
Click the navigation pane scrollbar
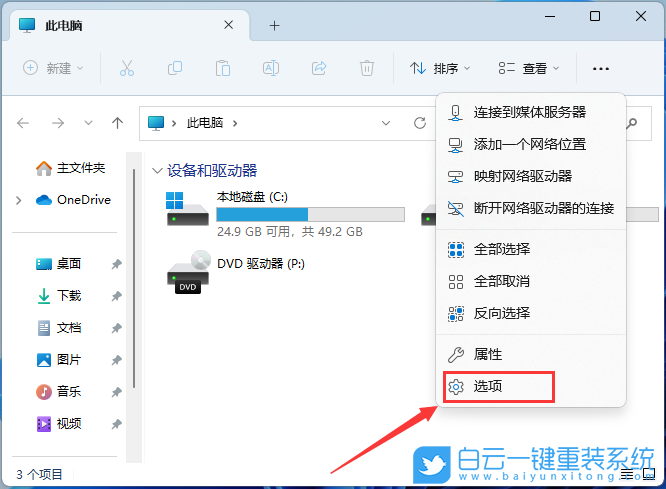pyautogui.click(x=134, y=278)
